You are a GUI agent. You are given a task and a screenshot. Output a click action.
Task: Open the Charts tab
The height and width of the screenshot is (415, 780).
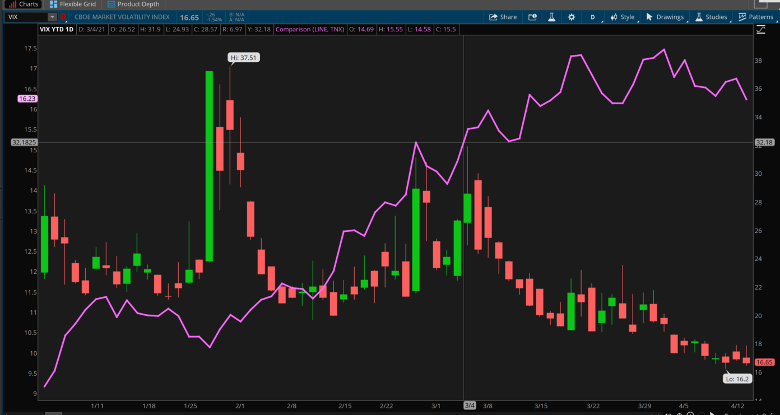pyautogui.click(x=23, y=4)
